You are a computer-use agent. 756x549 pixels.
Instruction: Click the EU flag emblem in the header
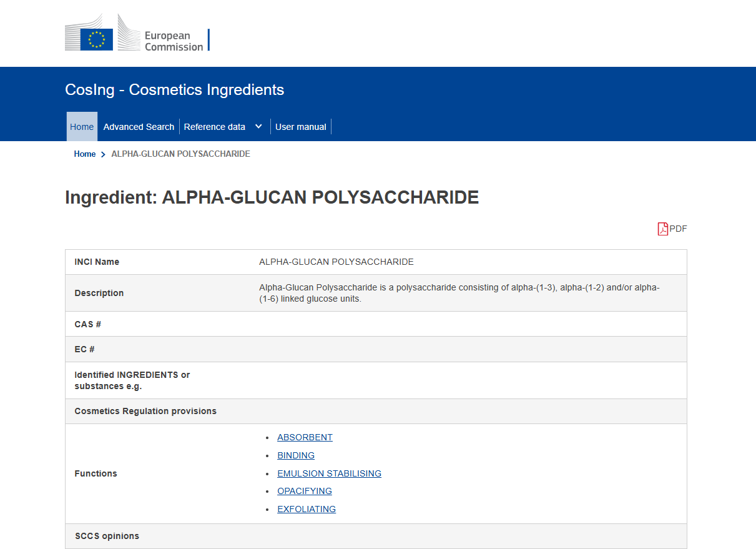97,39
